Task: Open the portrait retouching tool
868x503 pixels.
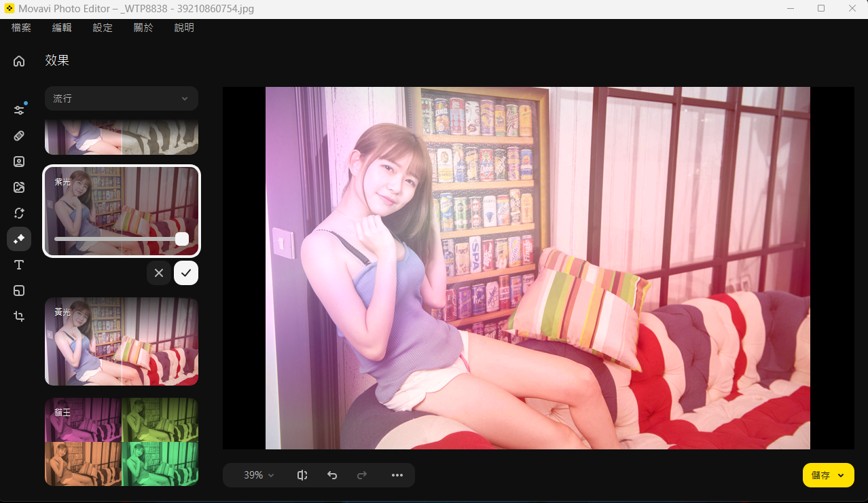Action: click(x=19, y=162)
